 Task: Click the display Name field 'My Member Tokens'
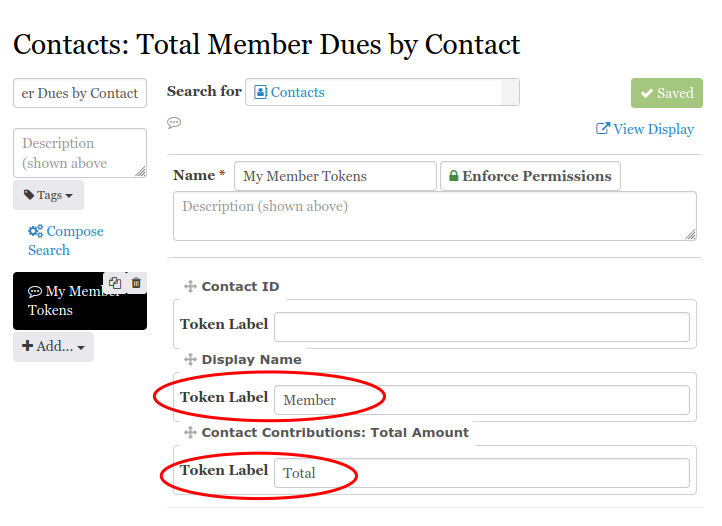tap(335, 176)
